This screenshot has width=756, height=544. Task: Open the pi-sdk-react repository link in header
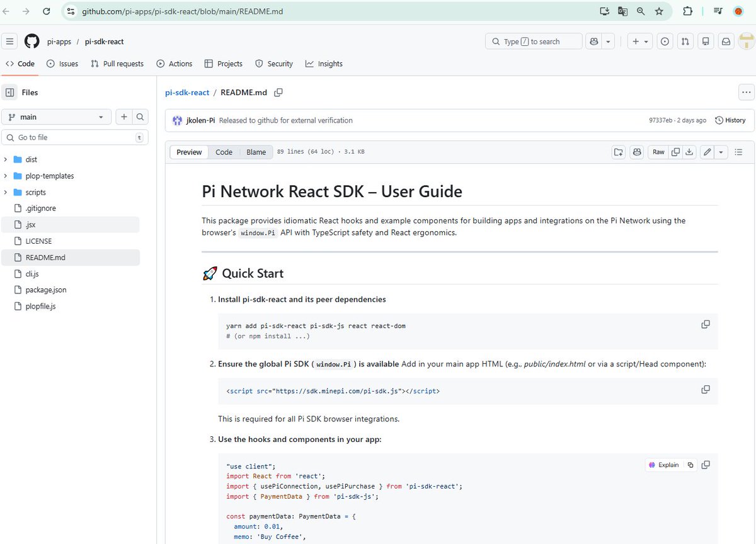point(105,42)
